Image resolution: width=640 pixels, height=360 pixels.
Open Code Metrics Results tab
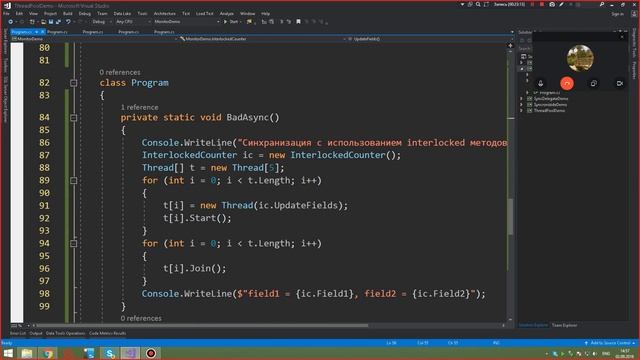[107, 333]
